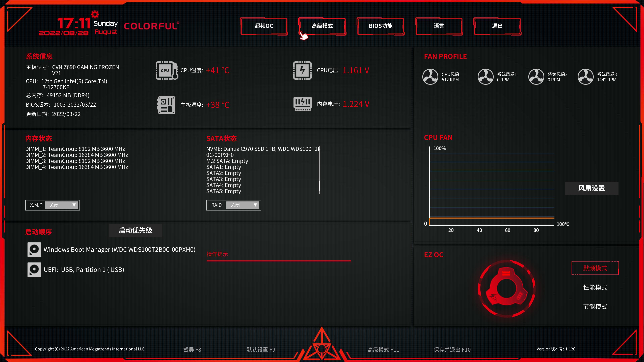Open the X.M.P dropdown
Image resolution: width=644 pixels, height=362 pixels.
[x=62, y=205]
